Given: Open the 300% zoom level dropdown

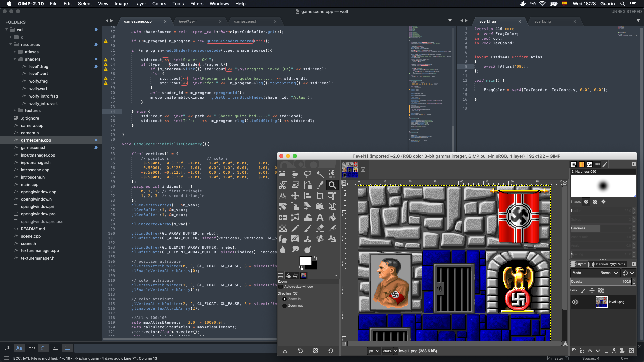Looking at the screenshot, I should click(396, 351).
